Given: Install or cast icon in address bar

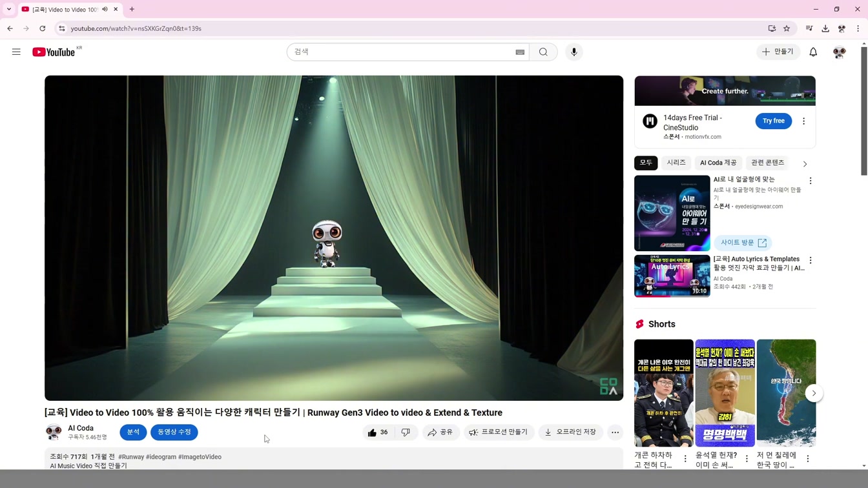Looking at the screenshot, I should (x=772, y=28).
